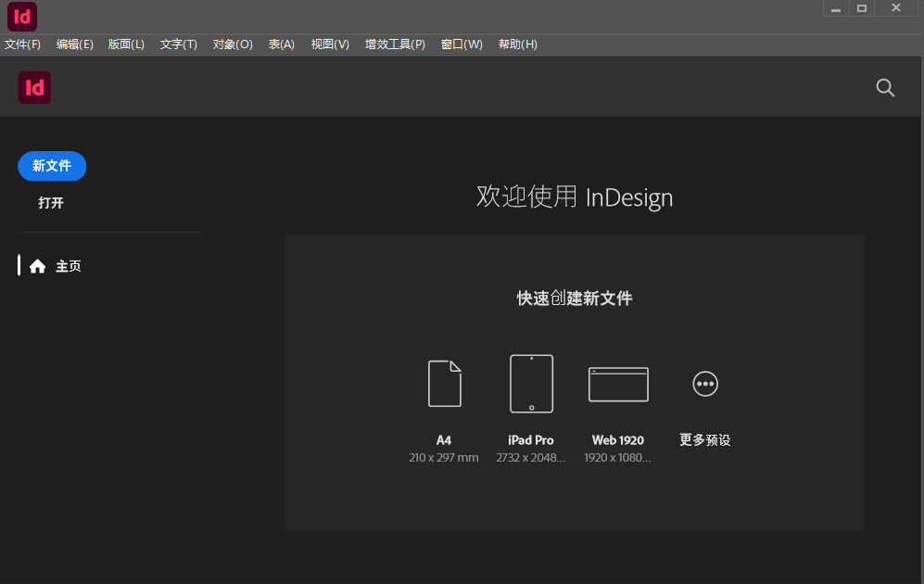Select the A4 document preset icon

(444, 383)
